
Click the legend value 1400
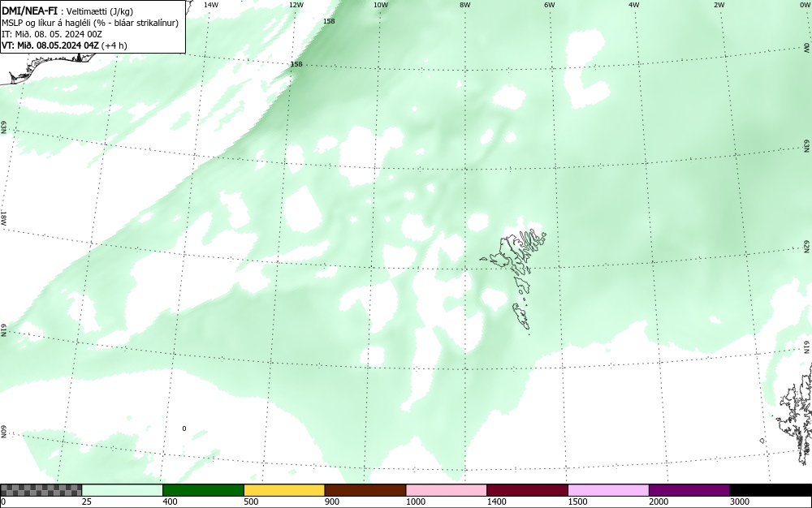point(496,502)
